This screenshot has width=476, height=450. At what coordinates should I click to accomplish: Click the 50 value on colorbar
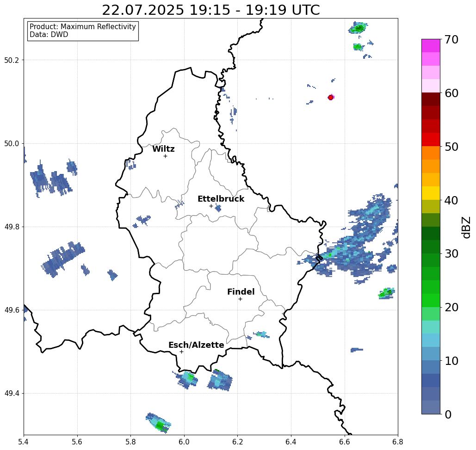click(x=451, y=147)
